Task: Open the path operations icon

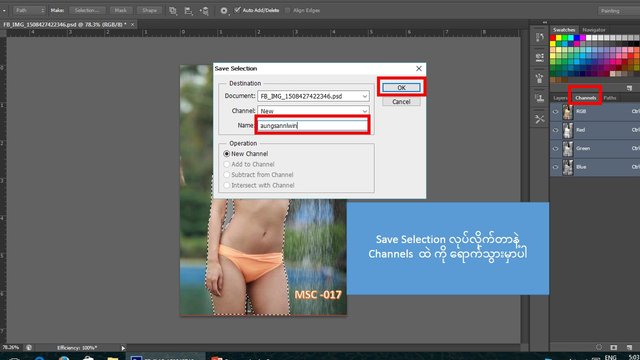Action: [x=173, y=11]
